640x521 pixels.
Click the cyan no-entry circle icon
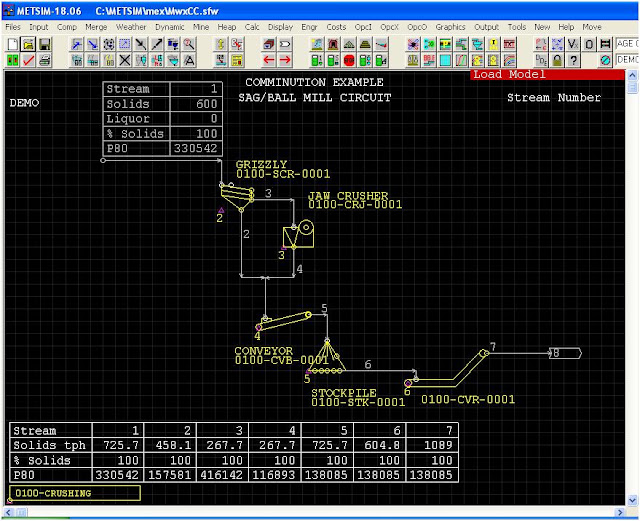(x=605, y=60)
